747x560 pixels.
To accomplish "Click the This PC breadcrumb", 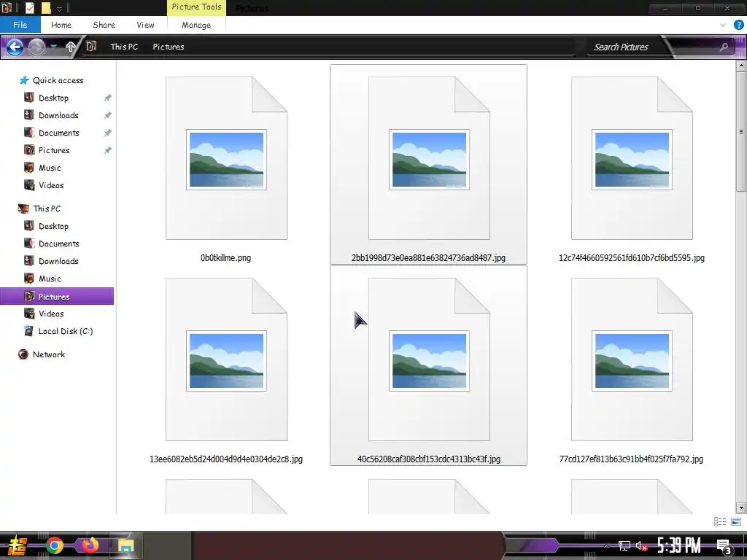I will 124,47.
